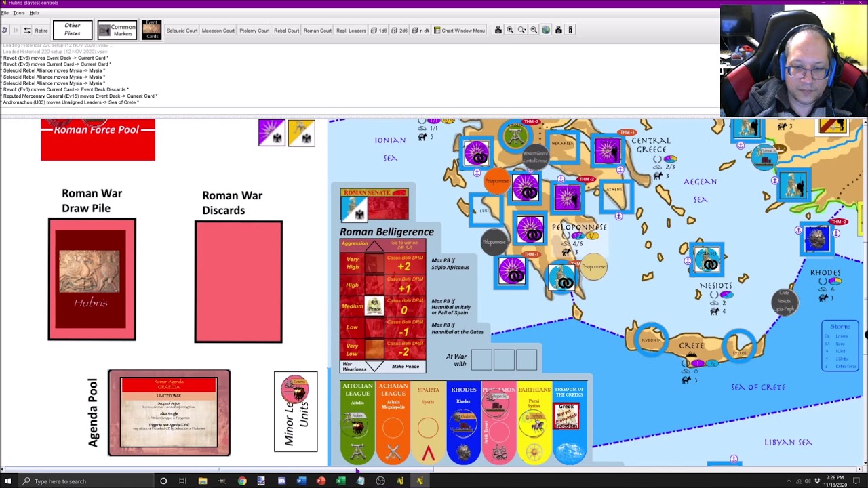The image size is (868, 488).
Task: Click the zoom in magnifier icon
Action: coord(510,30)
